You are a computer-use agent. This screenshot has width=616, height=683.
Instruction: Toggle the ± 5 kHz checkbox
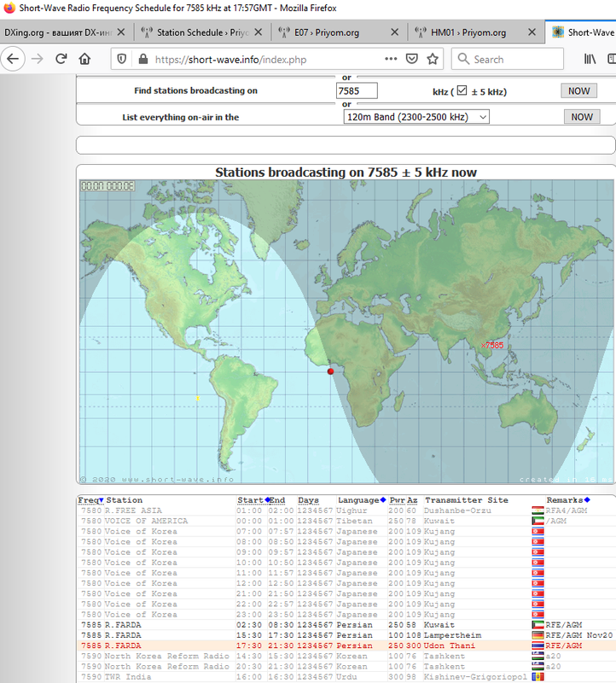[x=462, y=90]
